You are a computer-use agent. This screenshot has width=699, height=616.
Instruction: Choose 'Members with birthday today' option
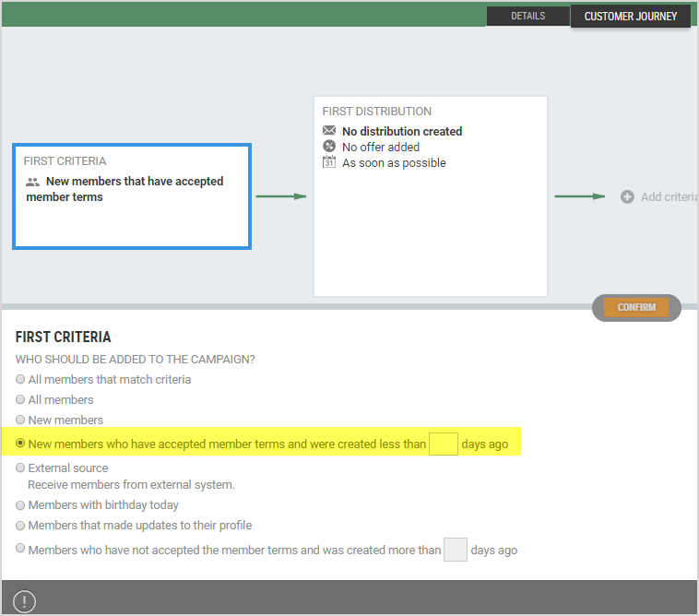pos(20,505)
